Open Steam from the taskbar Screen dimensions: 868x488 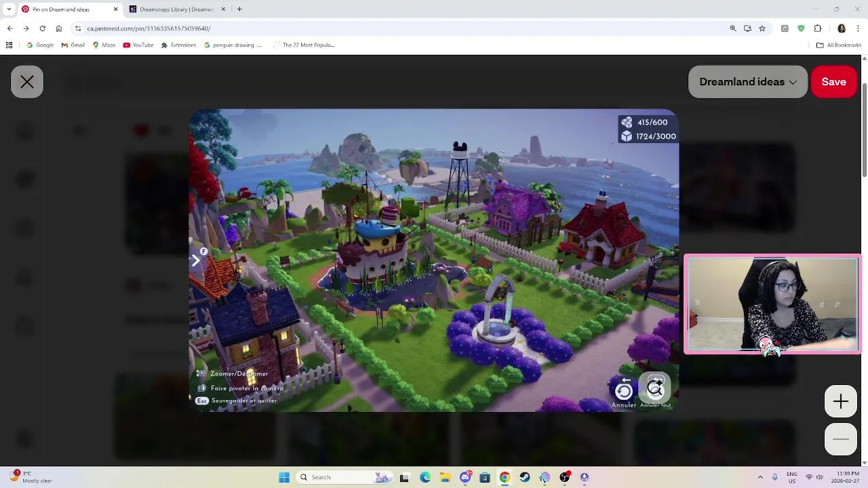tap(525, 477)
